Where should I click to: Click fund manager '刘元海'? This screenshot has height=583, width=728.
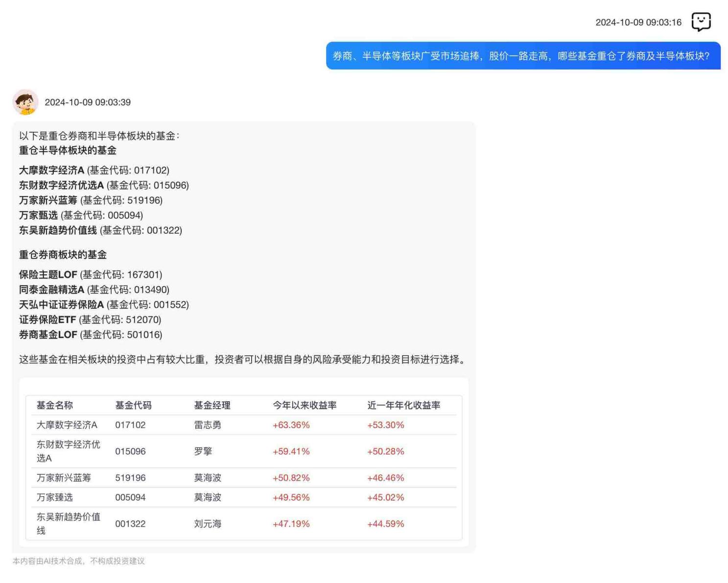[208, 524]
